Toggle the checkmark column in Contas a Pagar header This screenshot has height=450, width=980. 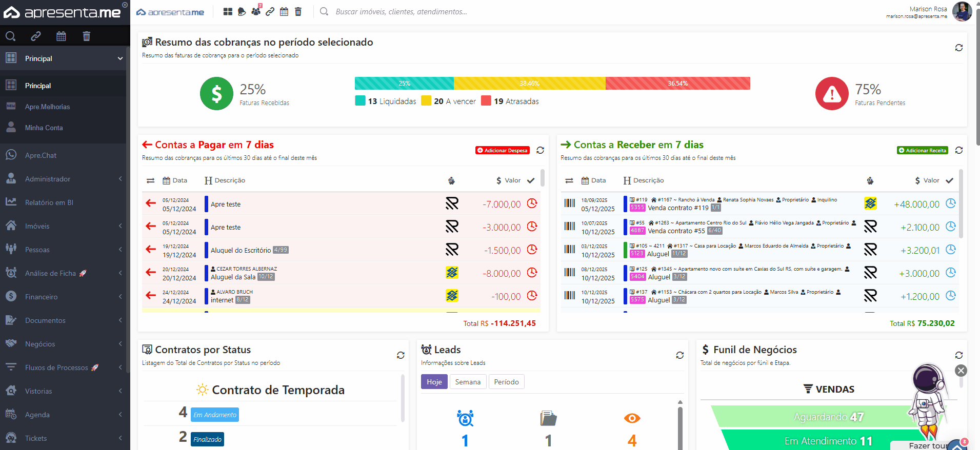pyautogui.click(x=531, y=180)
